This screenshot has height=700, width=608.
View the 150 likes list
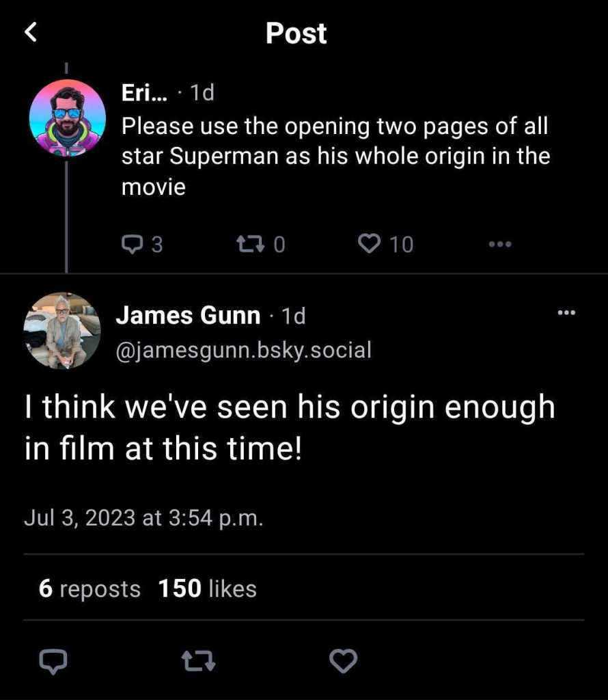(207, 589)
